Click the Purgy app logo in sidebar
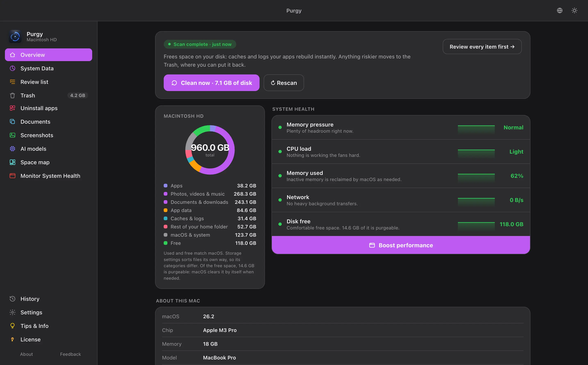 tap(15, 36)
